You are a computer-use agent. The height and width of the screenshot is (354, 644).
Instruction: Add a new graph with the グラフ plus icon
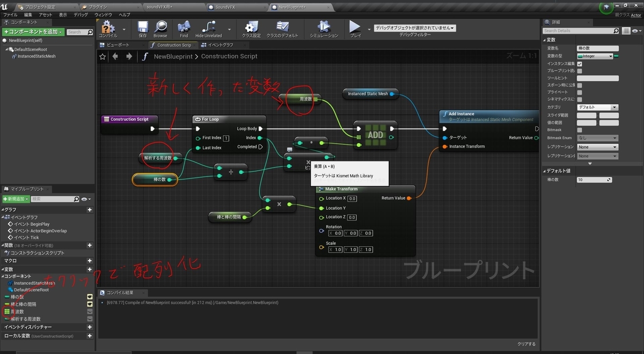(90, 210)
